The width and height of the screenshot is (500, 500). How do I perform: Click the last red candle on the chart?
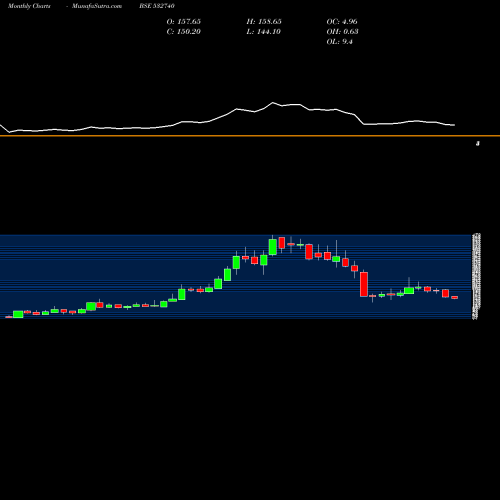point(455,297)
